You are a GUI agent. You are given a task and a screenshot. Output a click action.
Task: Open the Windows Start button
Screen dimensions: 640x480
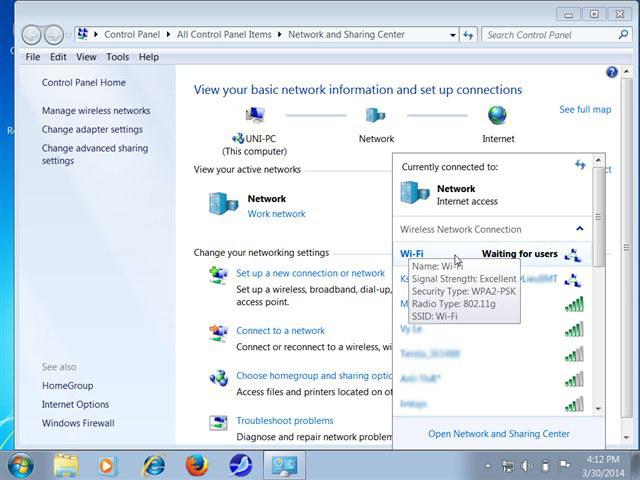coord(20,465)
